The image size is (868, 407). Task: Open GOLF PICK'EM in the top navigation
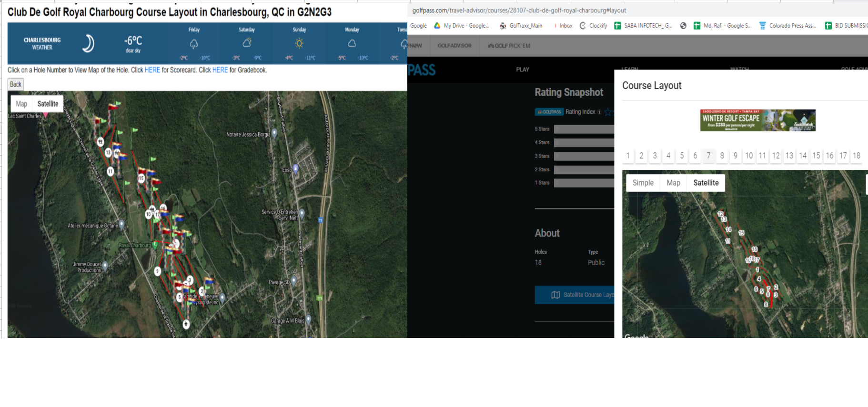point(509,46)
